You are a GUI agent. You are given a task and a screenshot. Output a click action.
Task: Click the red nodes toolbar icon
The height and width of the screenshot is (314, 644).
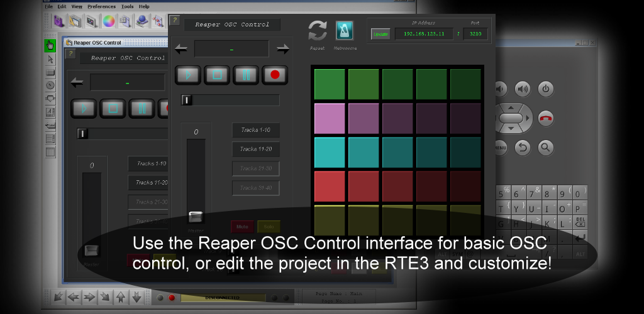coord(158,21)
